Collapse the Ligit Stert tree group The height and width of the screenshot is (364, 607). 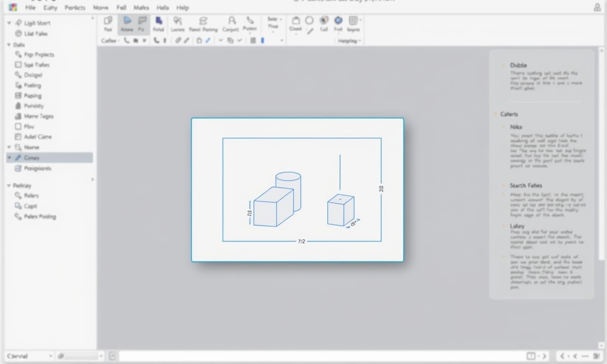pos(9,23)
